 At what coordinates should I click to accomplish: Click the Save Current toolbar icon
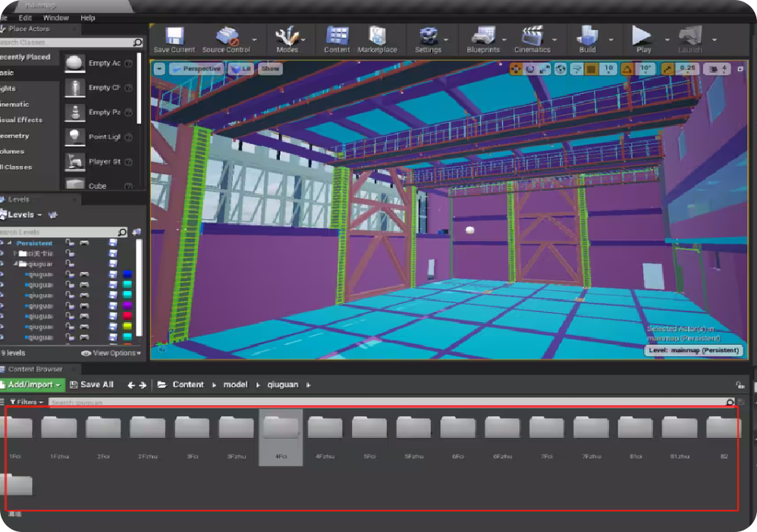[174, 37]
